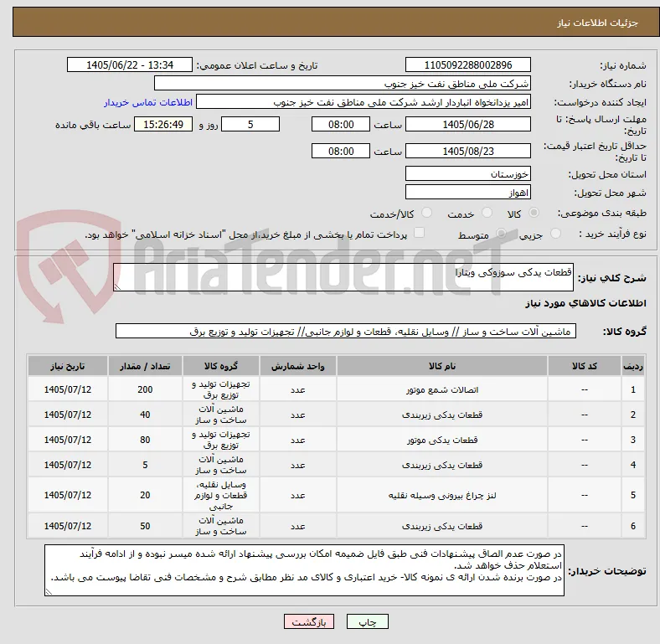Select item name لنز چراغ بیرونی وسیله نقلیه
The width and height of the screenshot is (660, 644).
(x=442, y=496)
